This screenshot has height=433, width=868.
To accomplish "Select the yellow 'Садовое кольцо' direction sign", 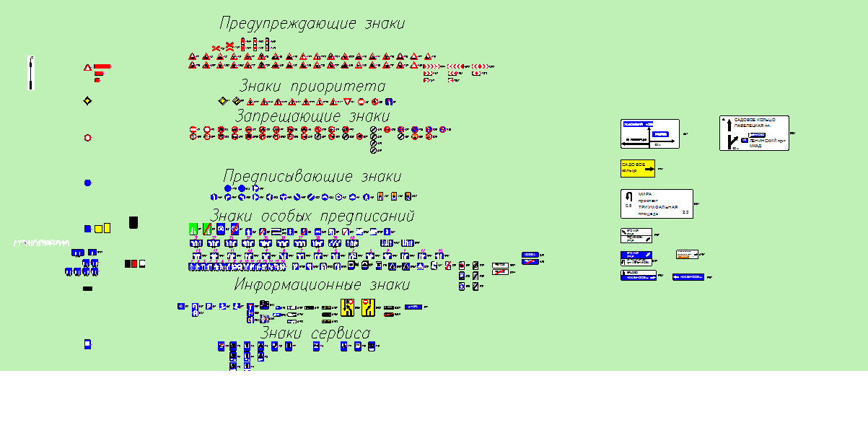I will (637, 168).
